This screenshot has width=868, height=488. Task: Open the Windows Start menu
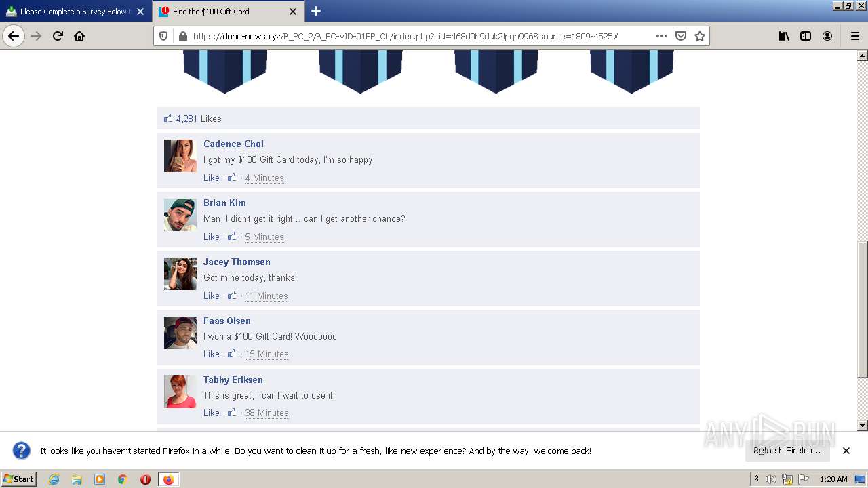pyautogui.click(x=19, y=479)
